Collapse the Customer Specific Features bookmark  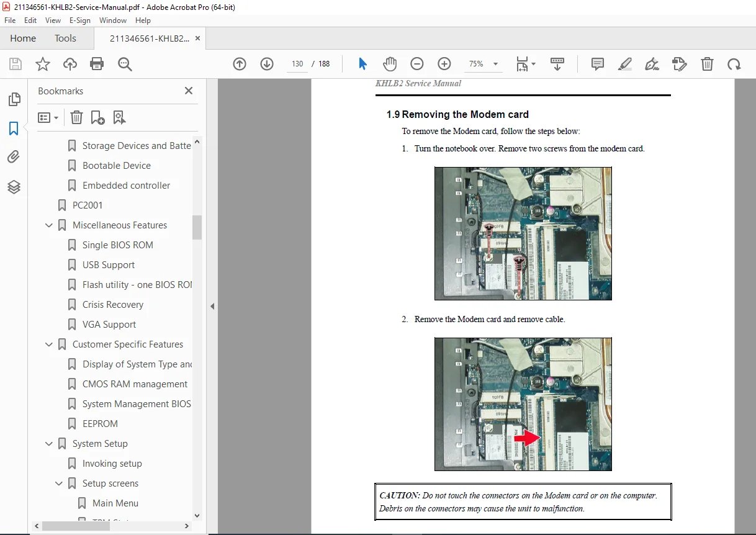coord(49,344)
